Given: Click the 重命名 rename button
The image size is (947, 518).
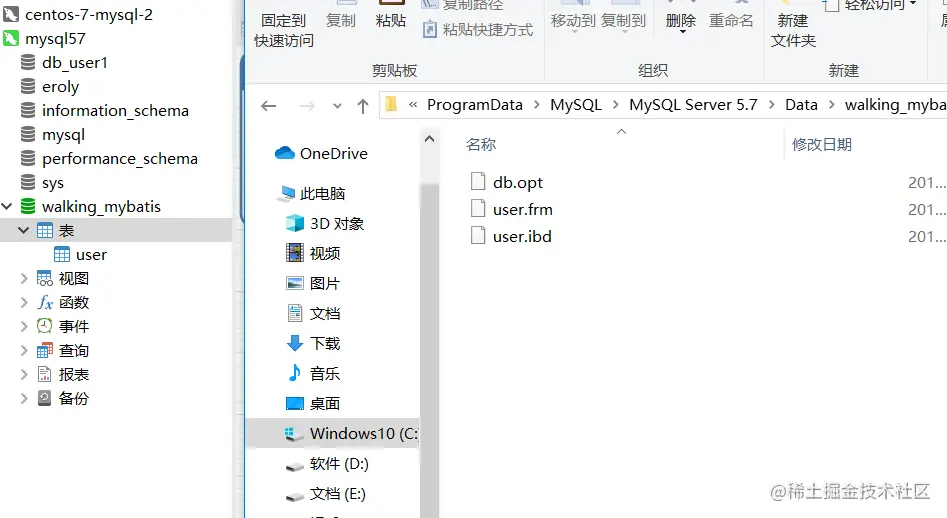Looking at the screenshot, I should click(x=731, y=21).
